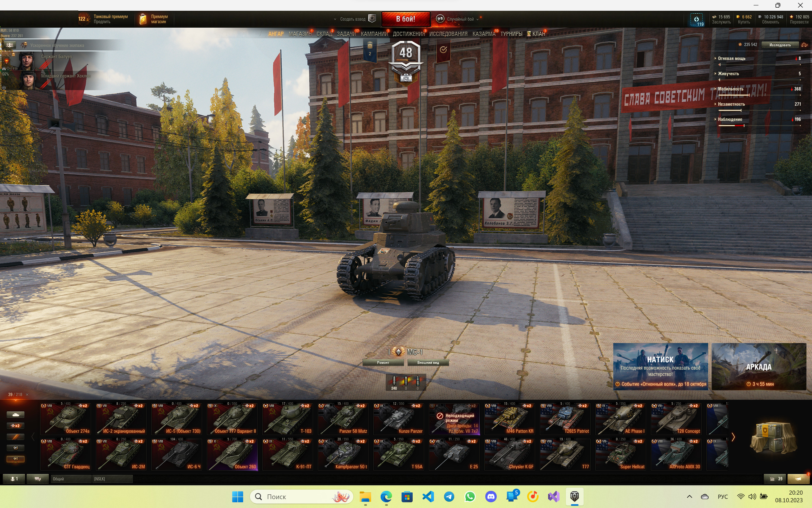Open the session statistics button showing 39

pyautogui.click(x=775, y=479)
